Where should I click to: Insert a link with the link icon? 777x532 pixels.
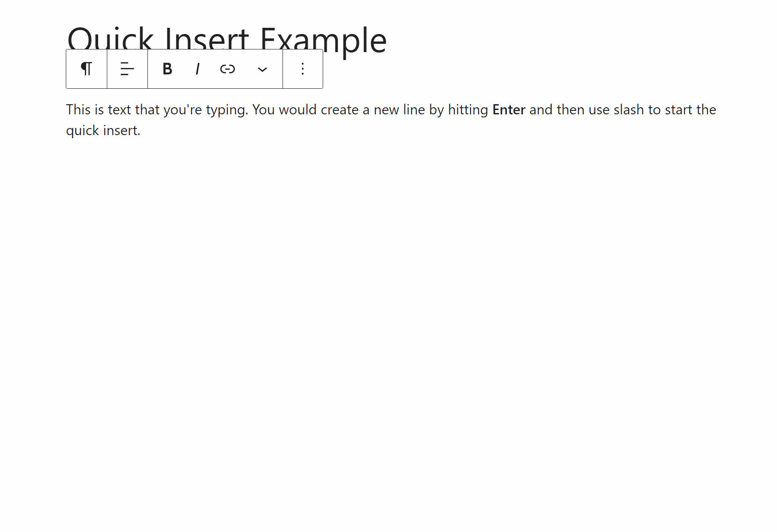[x=227, y=69]
